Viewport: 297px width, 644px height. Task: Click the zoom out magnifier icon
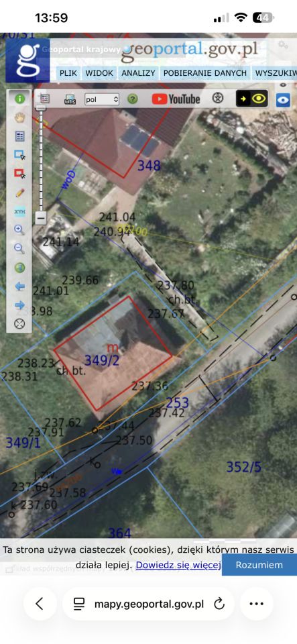coord(19,248)
